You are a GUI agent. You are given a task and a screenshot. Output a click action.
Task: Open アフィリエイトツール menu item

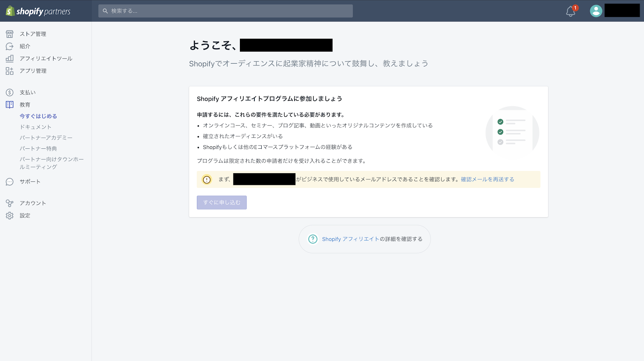point(46,58)
